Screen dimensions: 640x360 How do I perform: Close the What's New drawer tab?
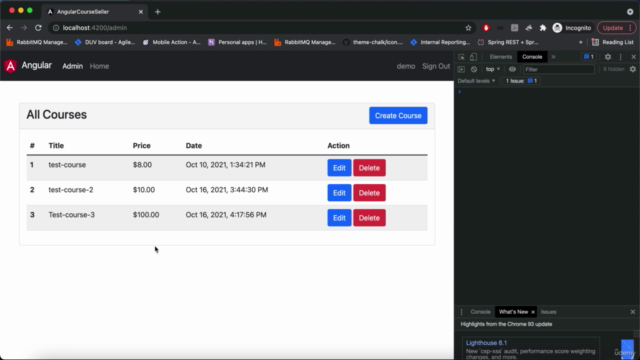coord(533,312)
